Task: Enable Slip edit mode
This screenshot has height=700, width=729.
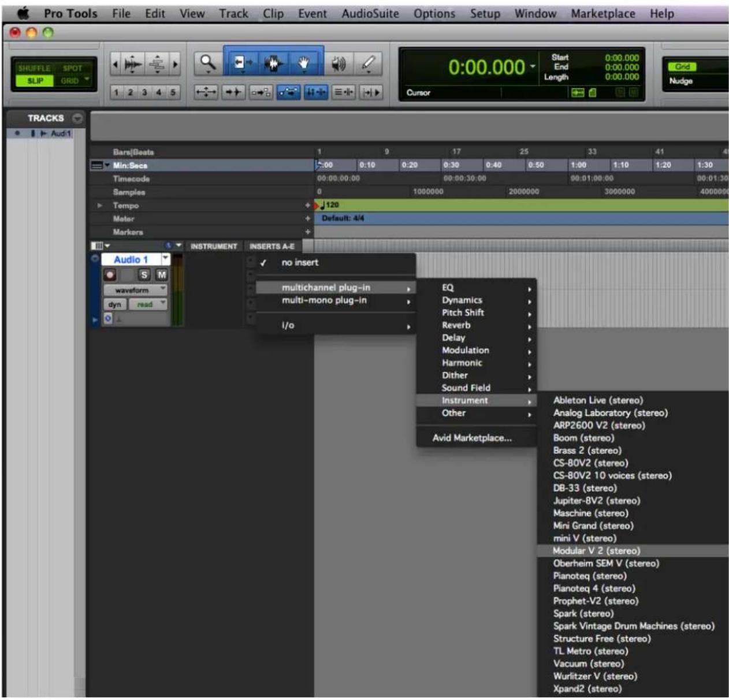Action: tap(35, 81)
